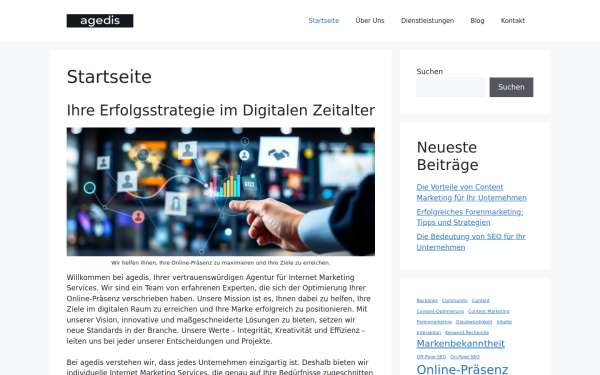This screenshot has width=600, height=375.
Task: Select the Forenmarketing tag
Action: click(434, 322)
